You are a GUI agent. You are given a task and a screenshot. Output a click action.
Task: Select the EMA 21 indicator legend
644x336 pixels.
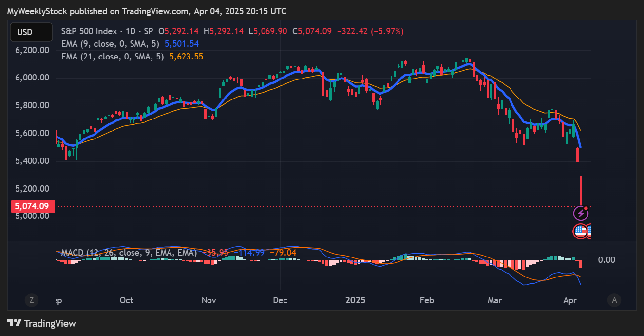coord(113,57)
